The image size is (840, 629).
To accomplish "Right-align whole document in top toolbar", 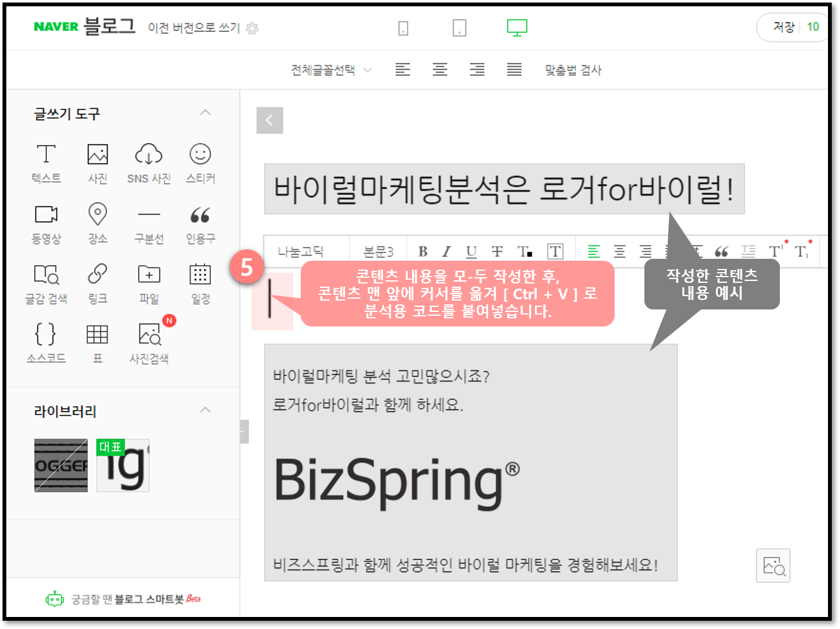I will tap(477, 70).
